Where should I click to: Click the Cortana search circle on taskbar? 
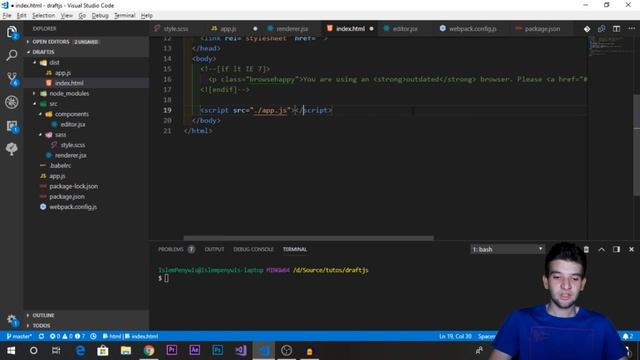click(x=33, y=351)
